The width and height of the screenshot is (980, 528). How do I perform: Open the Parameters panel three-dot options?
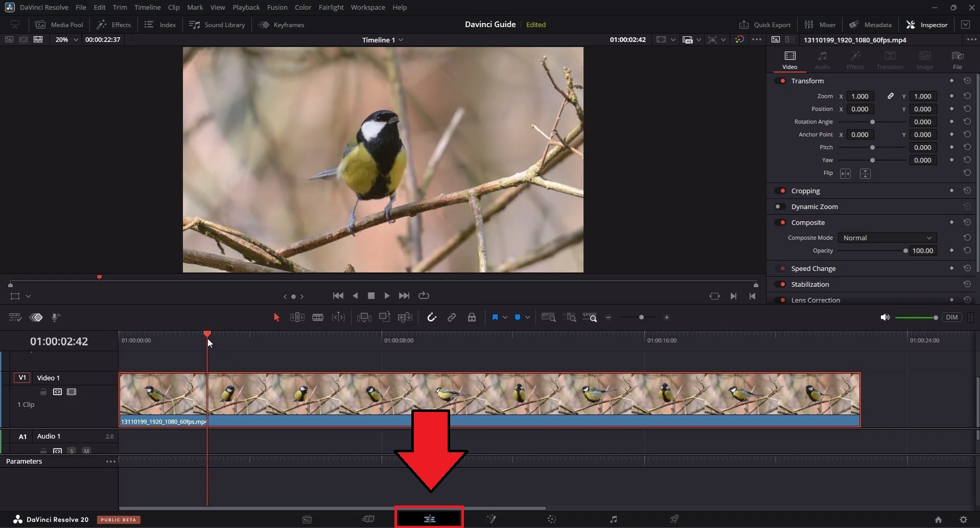tap(111, 462)
